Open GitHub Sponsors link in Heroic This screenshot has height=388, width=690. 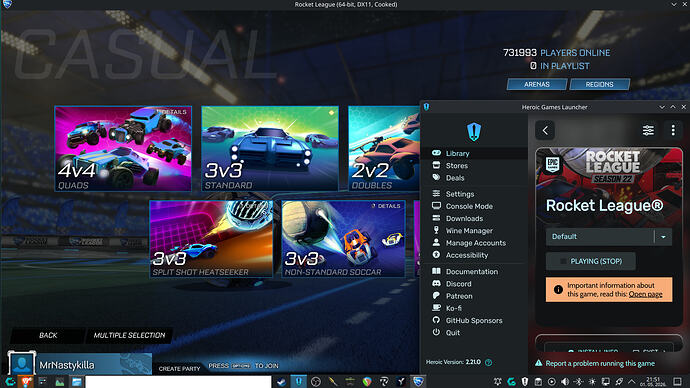[474, 321]
